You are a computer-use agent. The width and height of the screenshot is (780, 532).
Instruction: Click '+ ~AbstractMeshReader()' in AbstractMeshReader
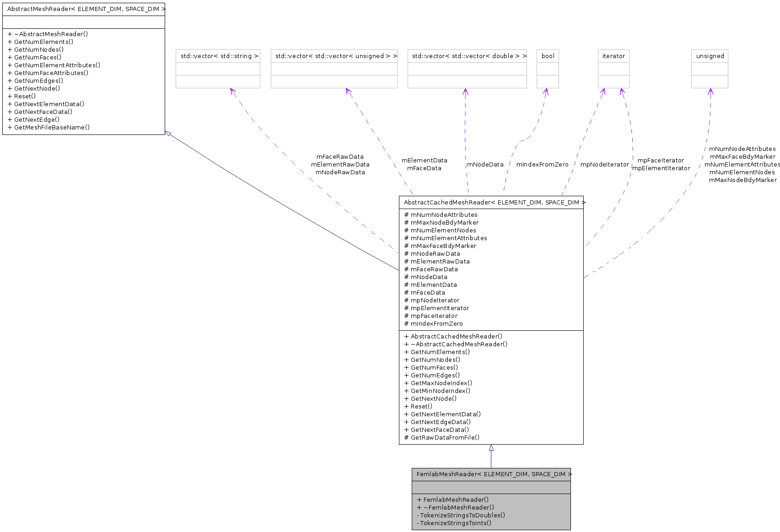(x=48, y=34)
